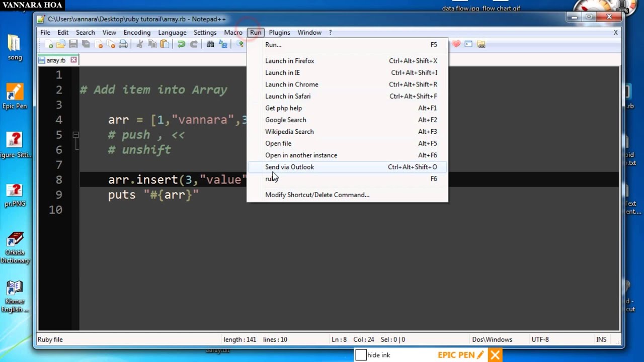
Task: Click the Print toolbar icon
Action: 123,44
